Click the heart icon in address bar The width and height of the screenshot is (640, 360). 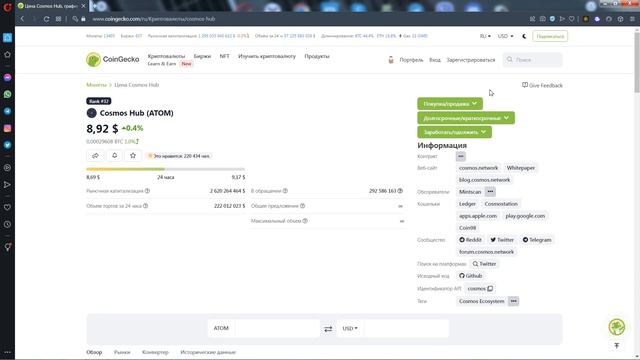[571, 19]
